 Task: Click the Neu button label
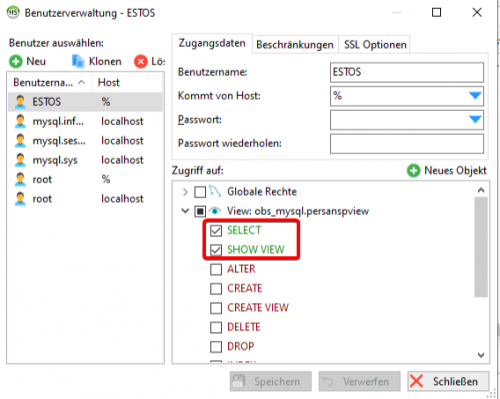point(36,62)
